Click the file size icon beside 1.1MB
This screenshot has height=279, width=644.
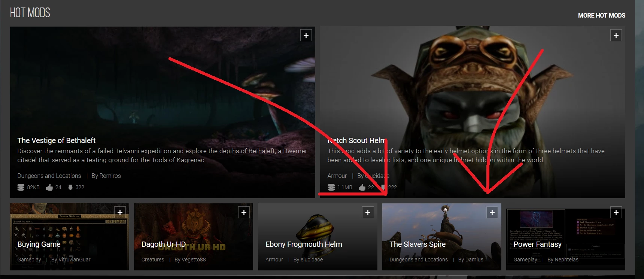click(331, 187)
